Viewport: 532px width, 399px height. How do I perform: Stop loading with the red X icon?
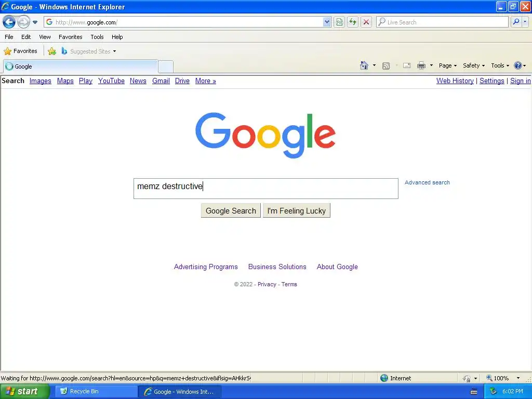[x=366, y=22]
